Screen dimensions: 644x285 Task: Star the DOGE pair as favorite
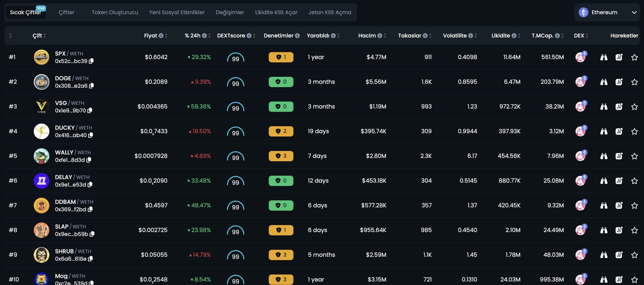pos(634,82)
